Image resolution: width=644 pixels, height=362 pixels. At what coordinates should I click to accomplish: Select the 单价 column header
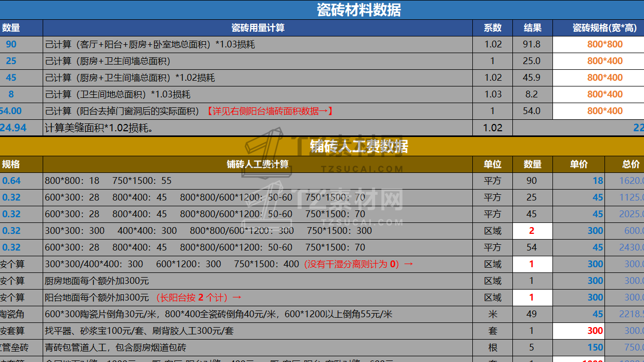tap(578, 164)
